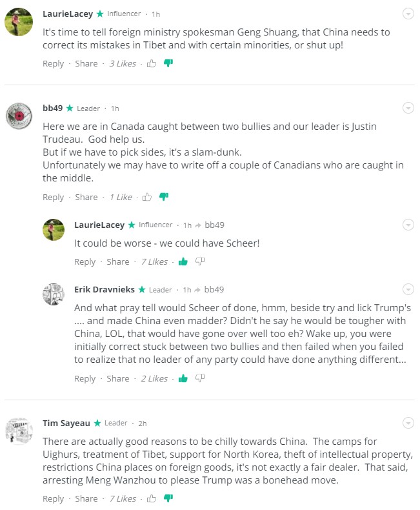Toggle like on LaurieLacey's Scheer reply
The image size is (420, 510).
coord(183,261)
